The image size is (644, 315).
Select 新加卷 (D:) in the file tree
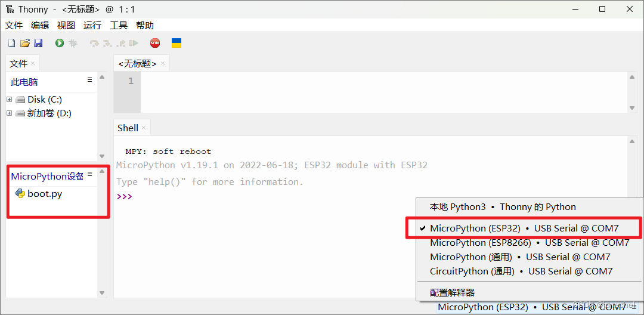(x=49, y=113)
